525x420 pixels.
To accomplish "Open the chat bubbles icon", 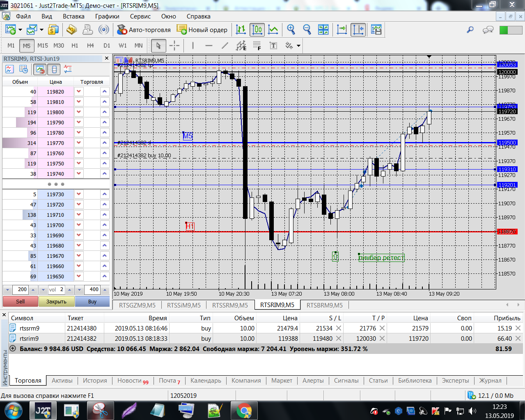I will point(488,30).
